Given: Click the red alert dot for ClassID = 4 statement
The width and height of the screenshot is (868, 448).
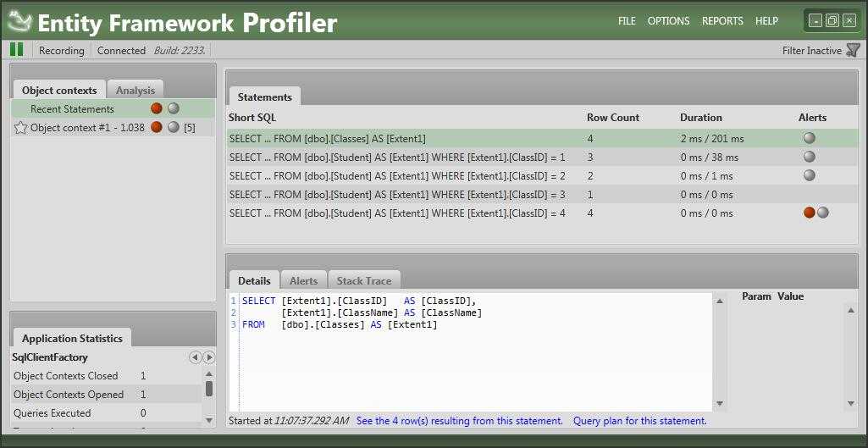Looking at the screenshot, I should (x=810, y=213).
